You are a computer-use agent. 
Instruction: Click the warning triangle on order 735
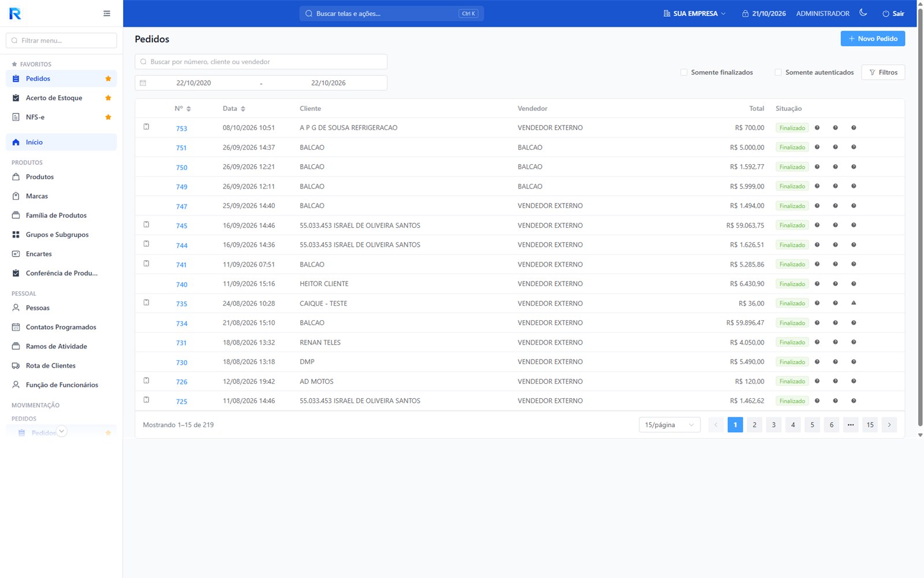point(854,303)
